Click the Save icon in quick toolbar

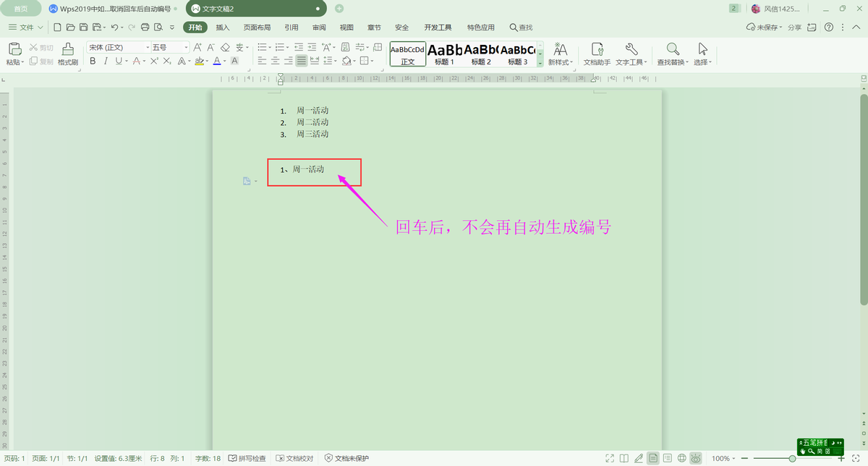pyautogui.click(x=83, y=27)
